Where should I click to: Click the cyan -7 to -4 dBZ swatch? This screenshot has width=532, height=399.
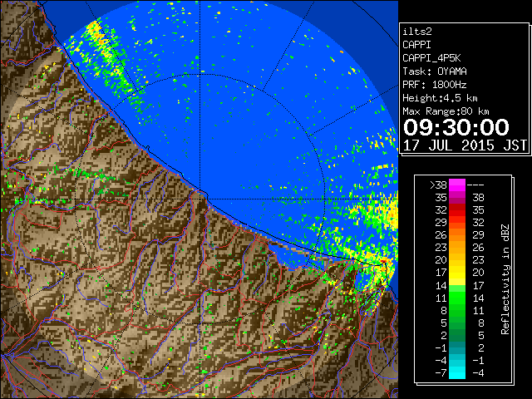(x=457, y=372)
